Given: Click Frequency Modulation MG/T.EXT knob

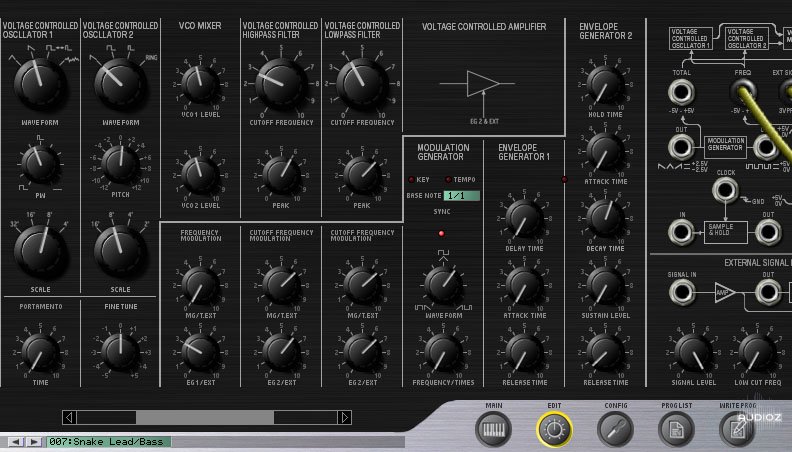Looking at the screenshot, I should (200, 285).
